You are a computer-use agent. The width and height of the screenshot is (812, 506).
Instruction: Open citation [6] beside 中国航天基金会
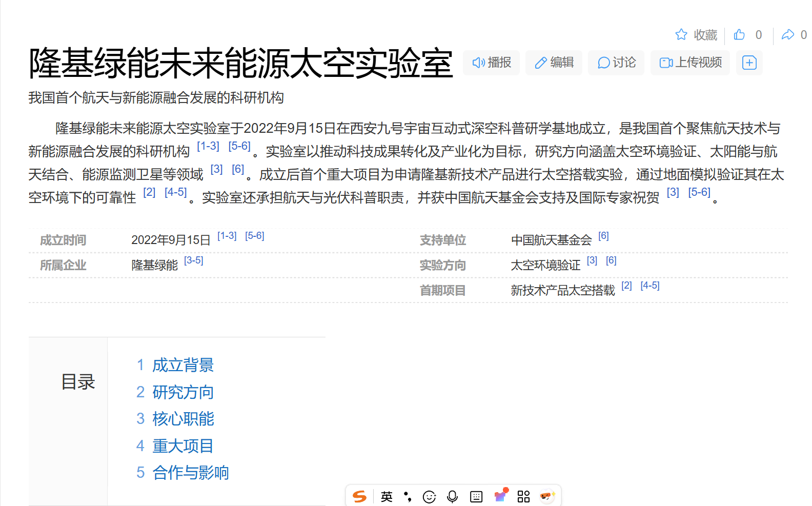point(604,236)
